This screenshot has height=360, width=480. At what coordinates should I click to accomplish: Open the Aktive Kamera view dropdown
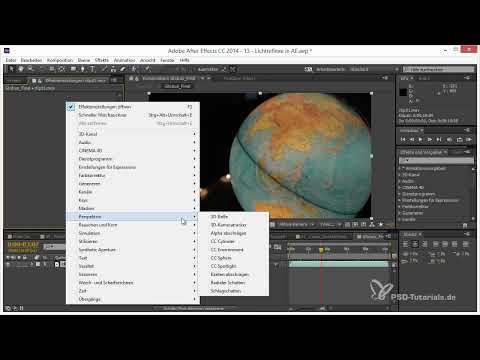(296, 225)
